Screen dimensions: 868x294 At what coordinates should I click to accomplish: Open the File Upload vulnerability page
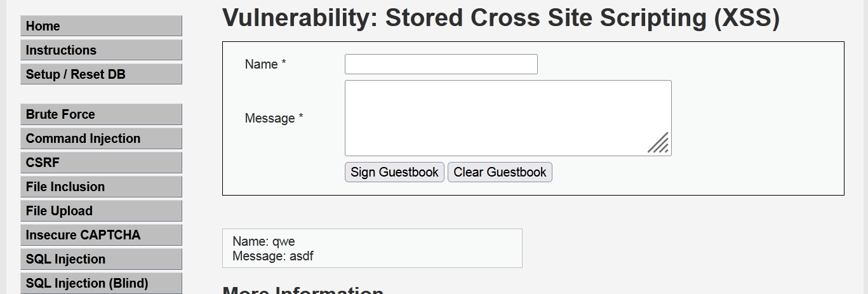(x=101, y=211)
